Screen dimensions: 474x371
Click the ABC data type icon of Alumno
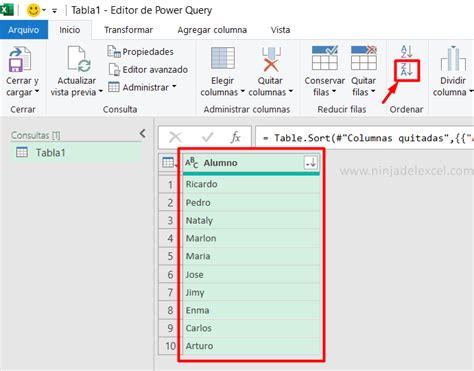[x=191, y=163]
